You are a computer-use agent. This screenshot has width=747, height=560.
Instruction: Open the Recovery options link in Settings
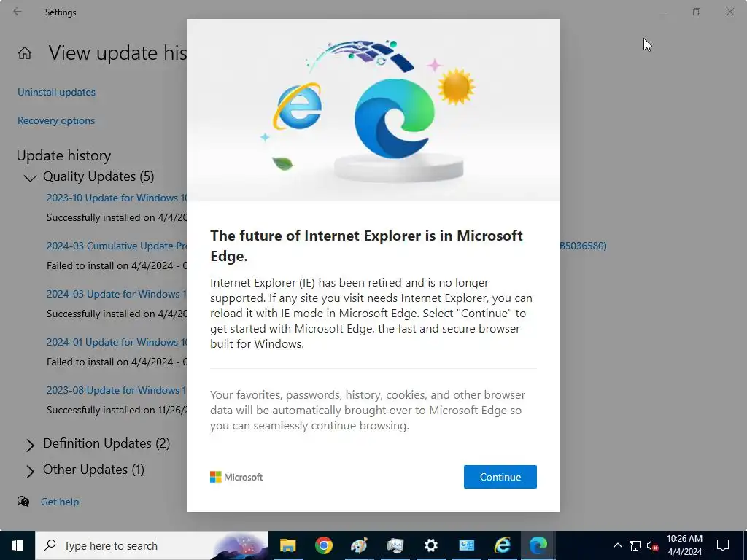56,120
